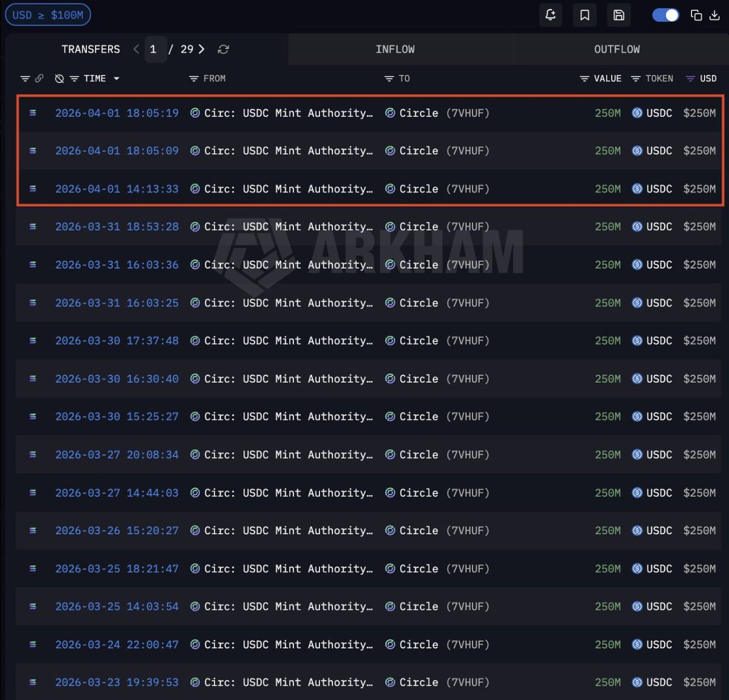The height and width of the screenshot is (700, 729).
Task: Expand the TIME sort dropdown arrow
Action: [x=117, y=78]
